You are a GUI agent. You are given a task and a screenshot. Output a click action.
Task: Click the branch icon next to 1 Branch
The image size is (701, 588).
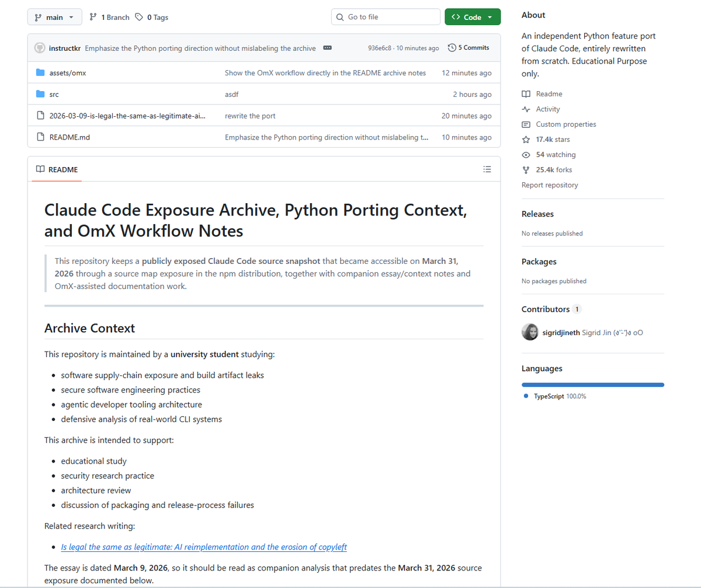(x=93, y=18)
